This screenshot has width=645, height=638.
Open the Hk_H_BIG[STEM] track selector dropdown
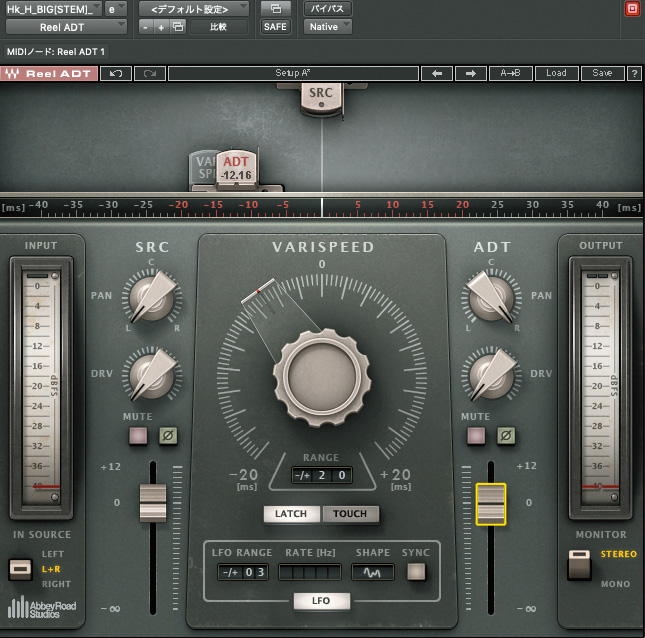point(53,9)
